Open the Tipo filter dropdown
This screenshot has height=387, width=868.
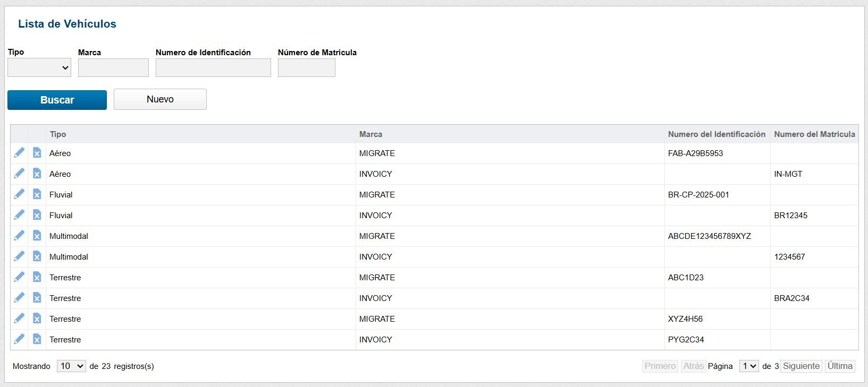[x=39, y=67]
